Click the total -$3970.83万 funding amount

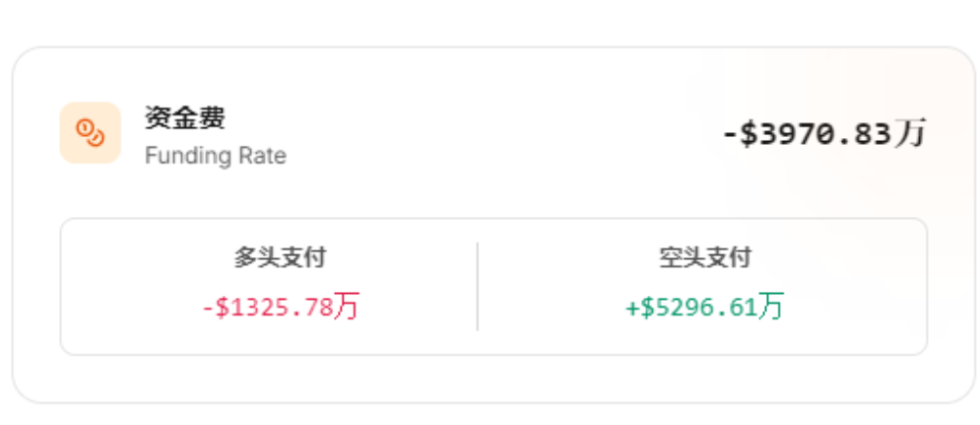pyautogui.click(x=823, y=134)
